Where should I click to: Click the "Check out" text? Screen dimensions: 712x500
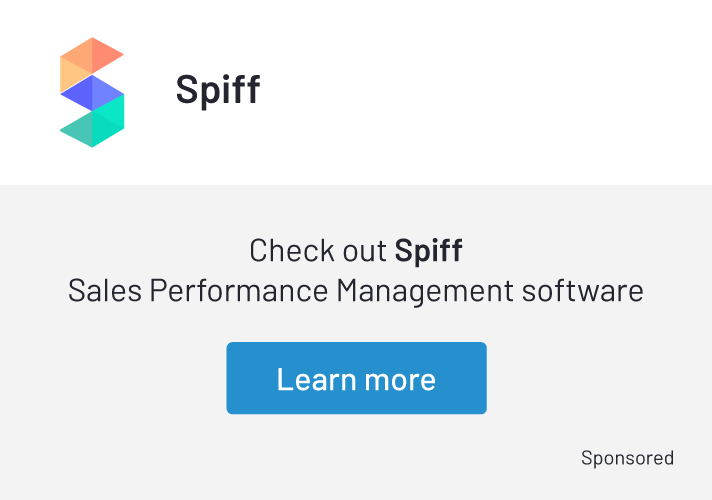pyautogui.click(x=319, y=250)
